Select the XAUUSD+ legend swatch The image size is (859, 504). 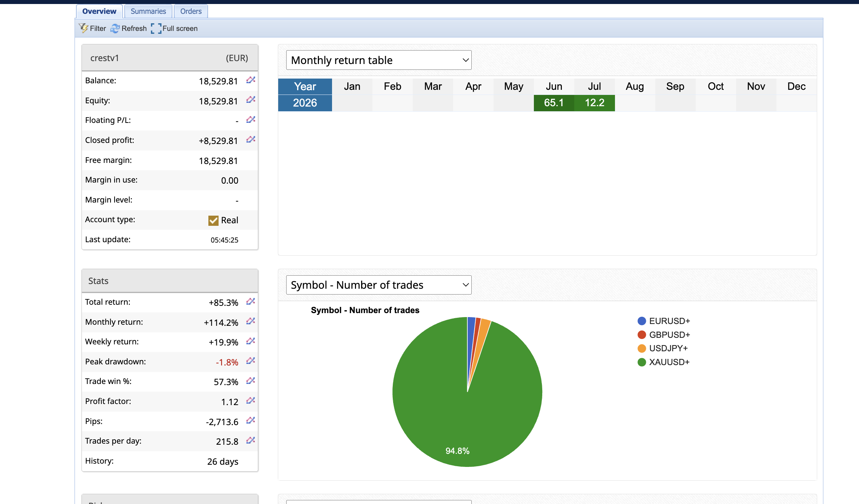click(x=642, y=362)
